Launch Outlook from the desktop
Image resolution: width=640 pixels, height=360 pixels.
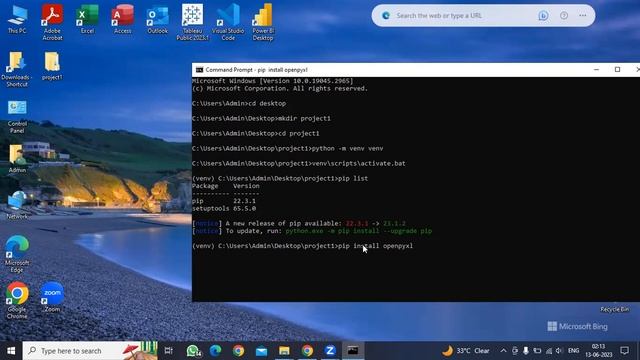(x=158, y=19)
